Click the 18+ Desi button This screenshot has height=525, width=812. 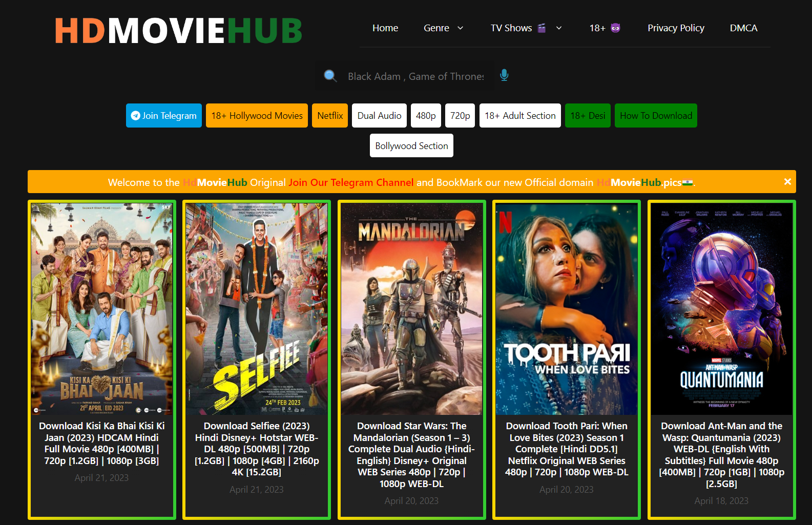[x=588, y=116]
